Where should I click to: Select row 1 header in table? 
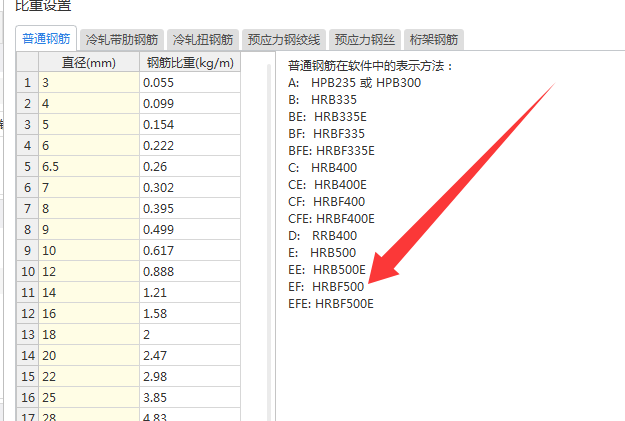(x=28, y=83)
